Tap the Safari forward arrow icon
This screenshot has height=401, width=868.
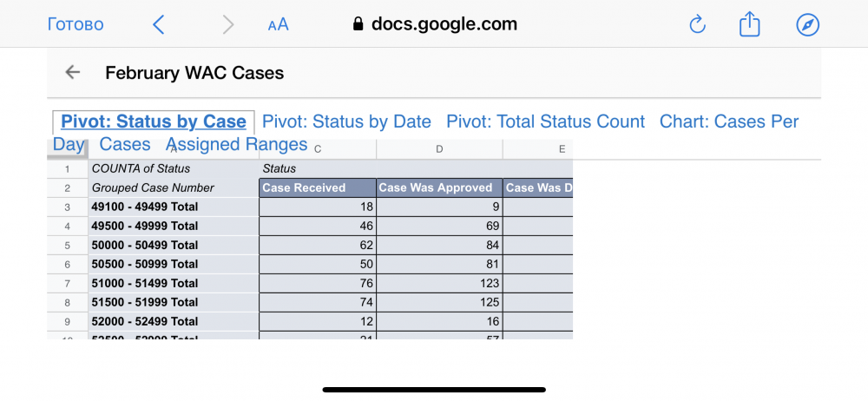click(x=228, y=25)
